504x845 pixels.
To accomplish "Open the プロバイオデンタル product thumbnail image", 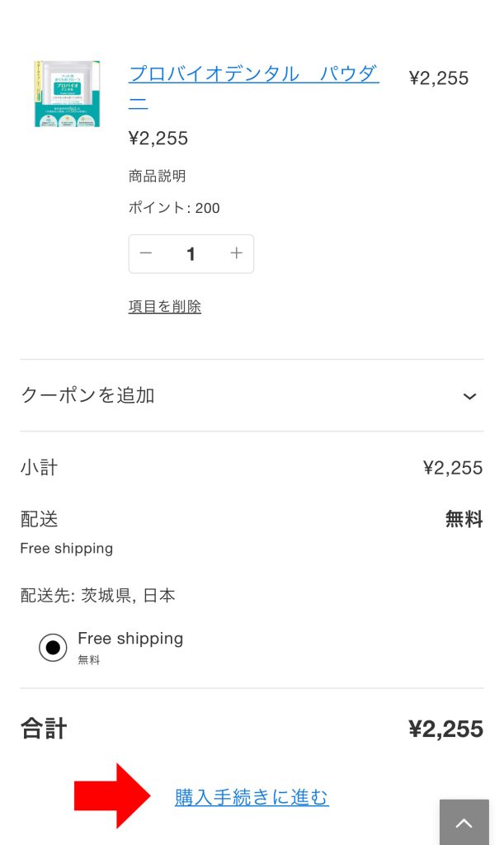I will coord(67,93).
